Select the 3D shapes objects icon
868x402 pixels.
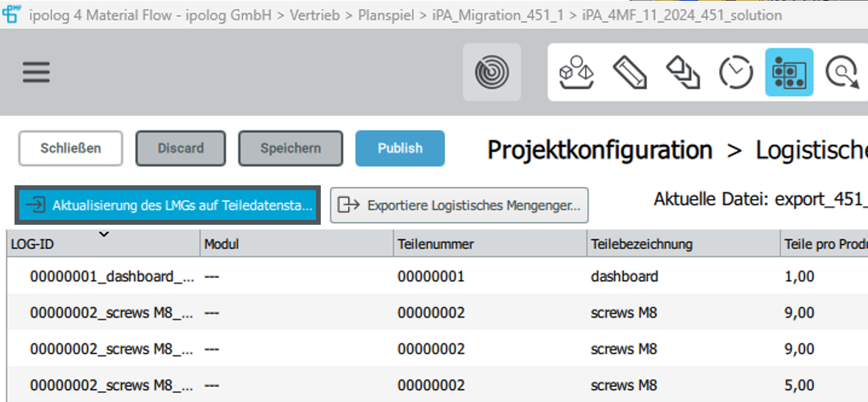(576, 72)
